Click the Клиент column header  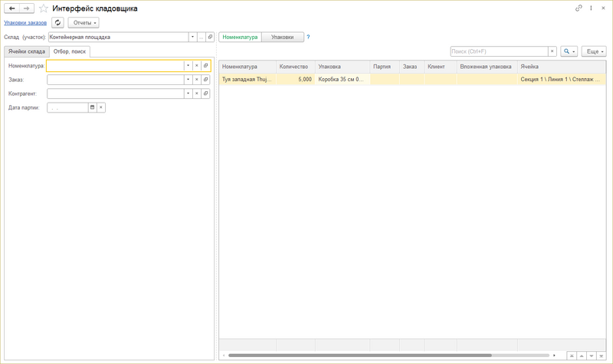[440, 67]
